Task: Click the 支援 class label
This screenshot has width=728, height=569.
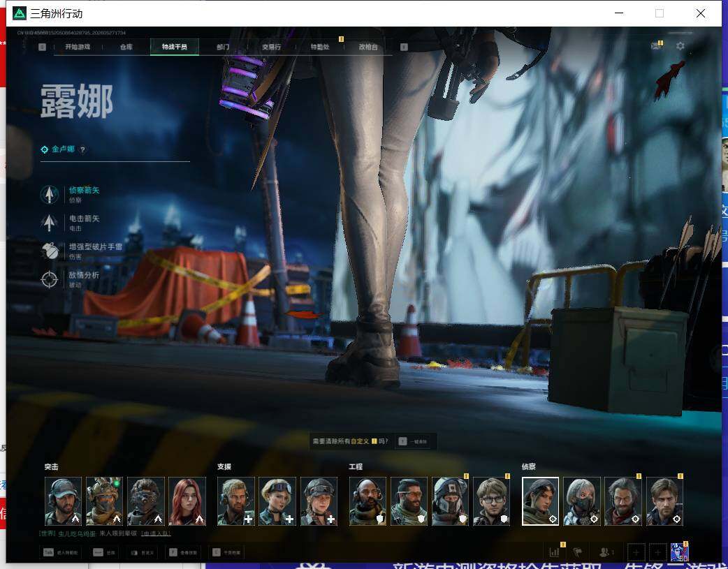Action: click(x=224, y=467)
